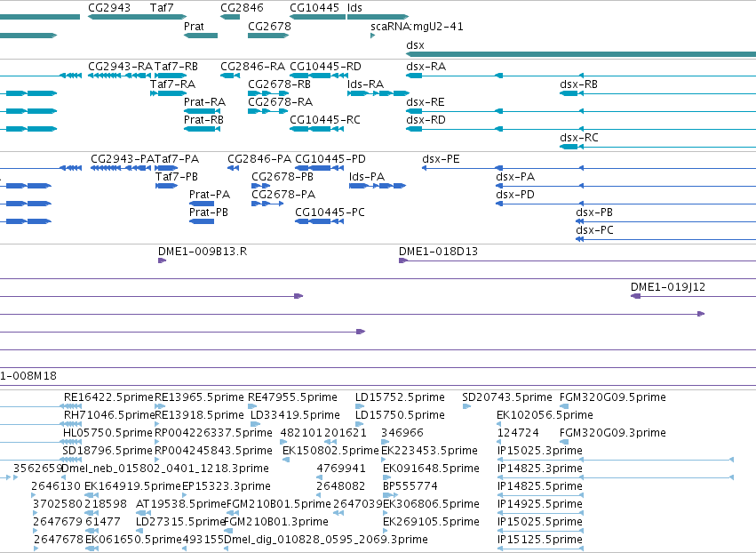
Task: Click the CG10445-PD protein label
Action: pos(330,159)
